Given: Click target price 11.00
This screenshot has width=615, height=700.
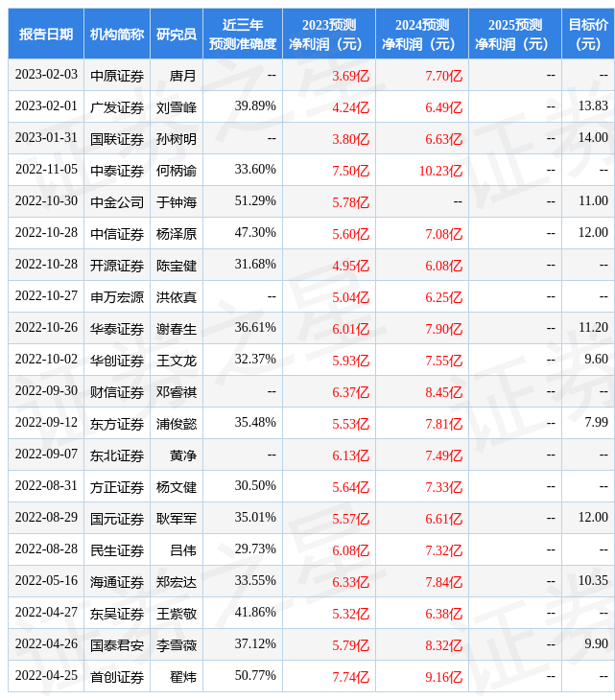Looking at the screenshot, I should 593,201.
